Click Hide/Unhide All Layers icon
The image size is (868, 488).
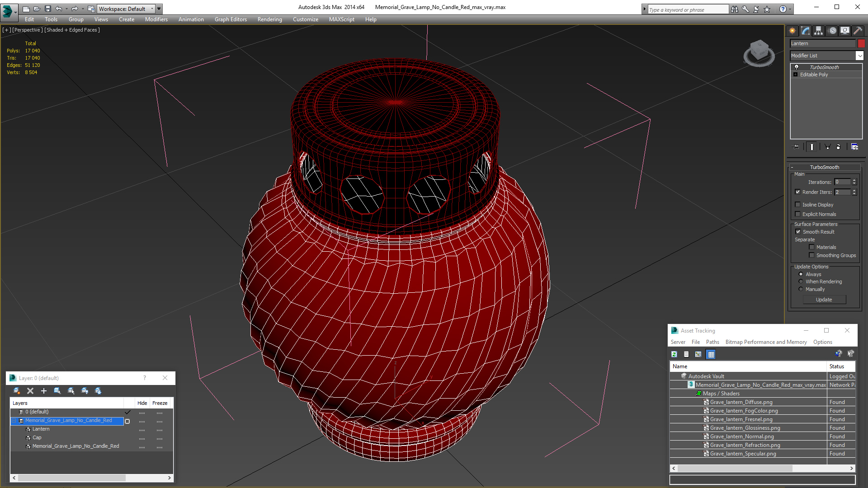tap(85, 391)
